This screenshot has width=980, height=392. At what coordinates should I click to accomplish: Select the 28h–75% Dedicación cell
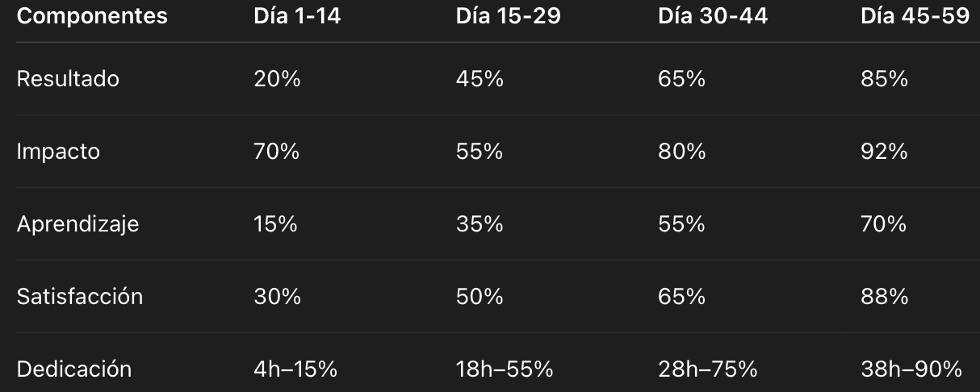click(x=708, y=369)
